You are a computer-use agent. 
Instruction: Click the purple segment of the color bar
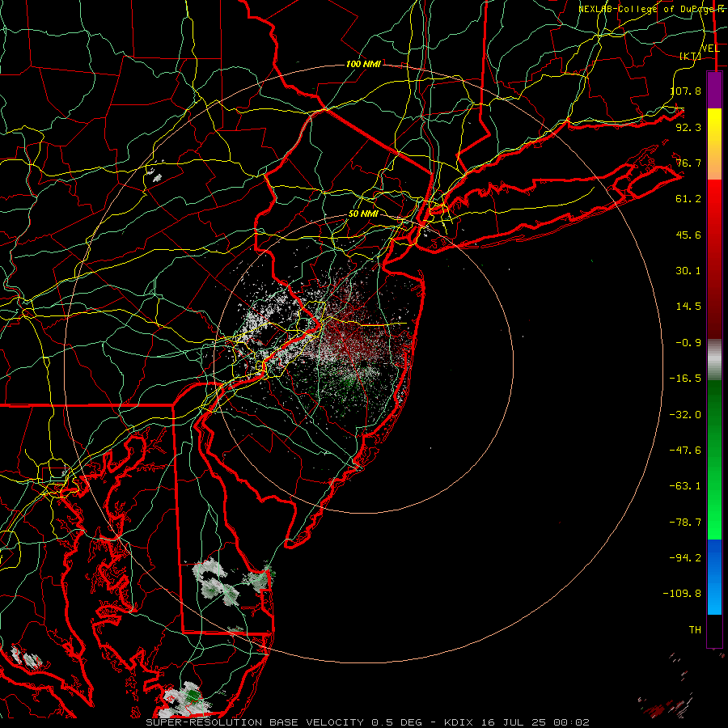pos(714,91)
